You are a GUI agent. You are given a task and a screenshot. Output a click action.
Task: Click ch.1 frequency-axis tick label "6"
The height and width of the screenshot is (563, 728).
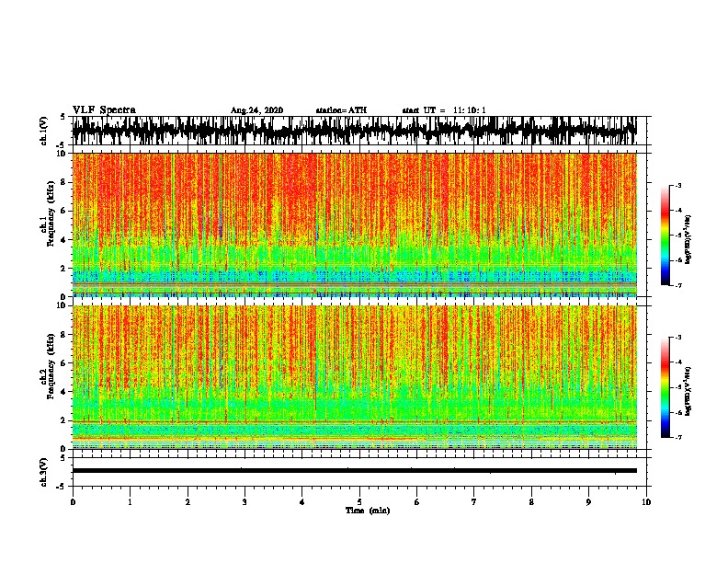[63, 211]
